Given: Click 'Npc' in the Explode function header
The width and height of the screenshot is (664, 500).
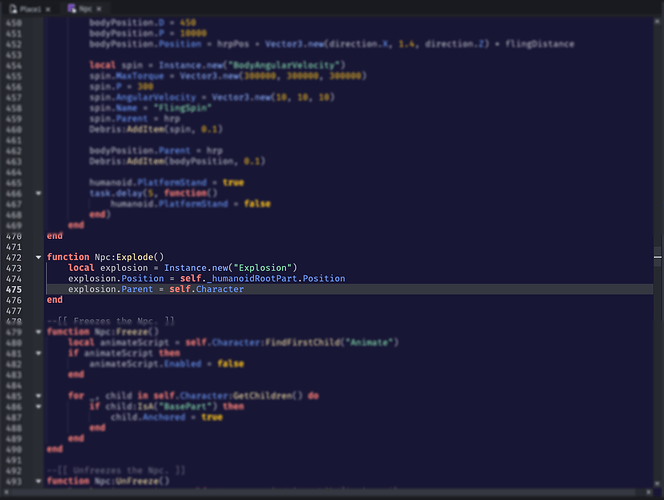Looking at the screenshot, I should [x=102, y=257].
